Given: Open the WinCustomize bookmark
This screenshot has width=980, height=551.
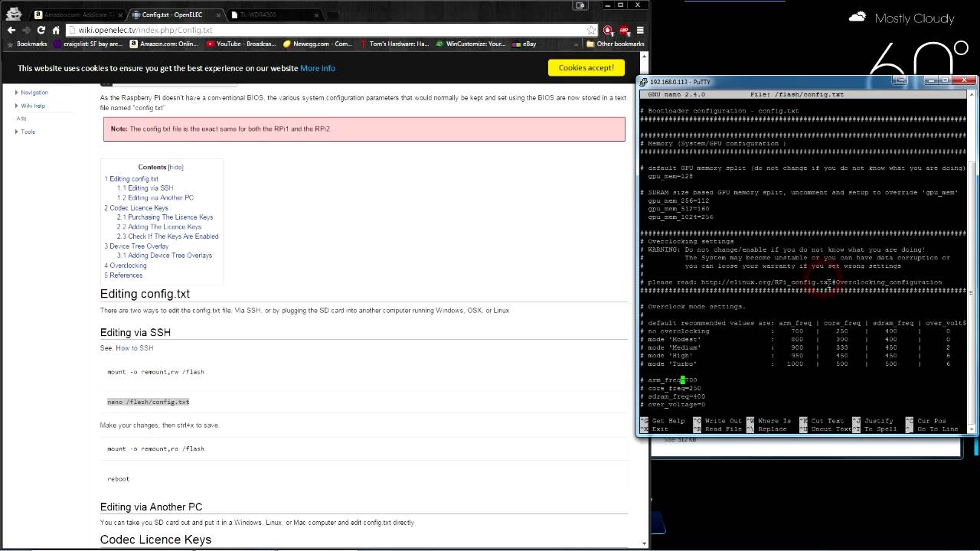Looking at the screenshot, I should tap(471, 44).
